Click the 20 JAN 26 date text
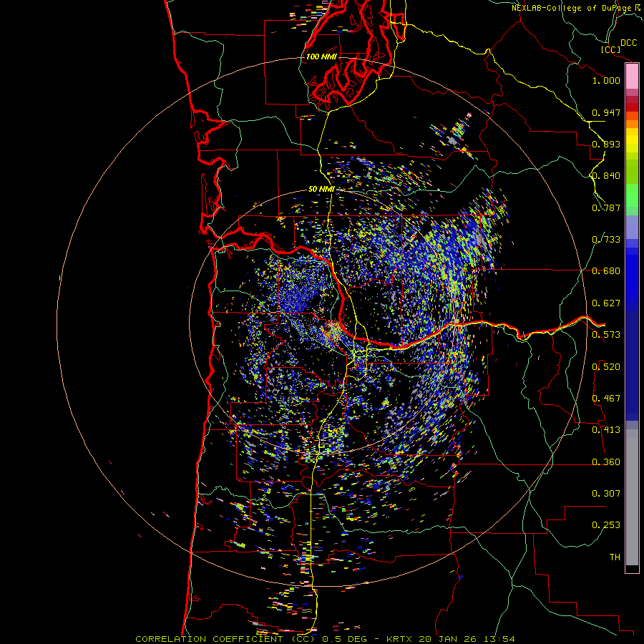 tap(449, 639)
